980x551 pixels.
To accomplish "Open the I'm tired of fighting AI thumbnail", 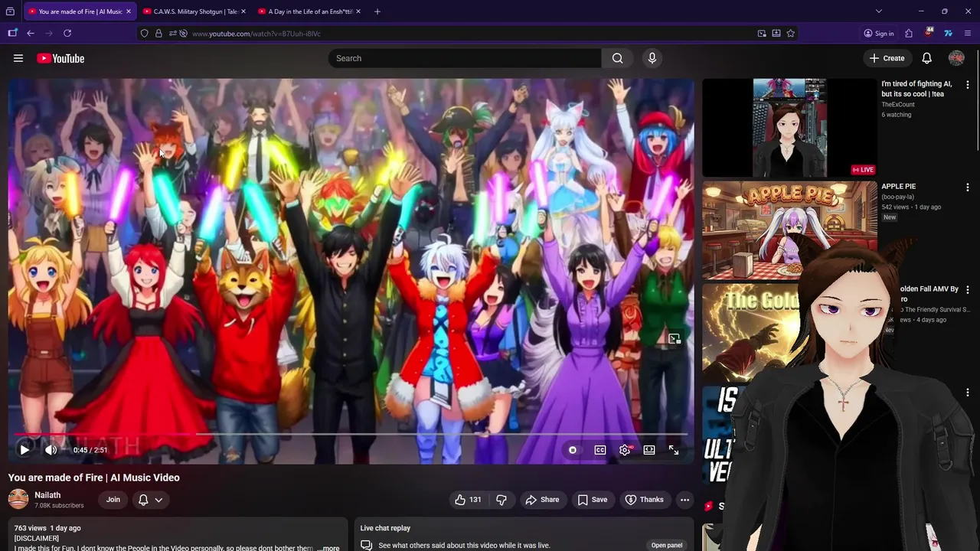I will tap(789, 128).
